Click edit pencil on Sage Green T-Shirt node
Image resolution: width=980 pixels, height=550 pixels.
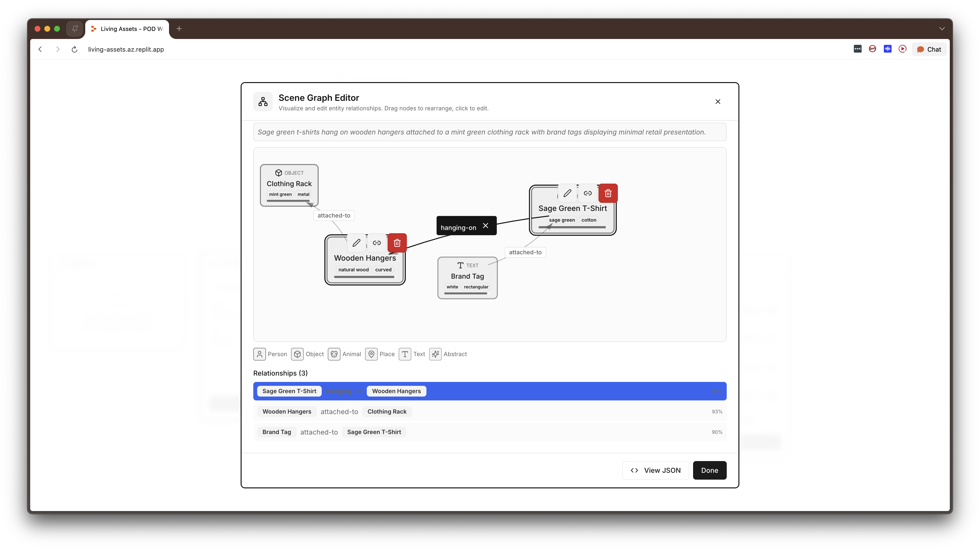tap(567, 193)
